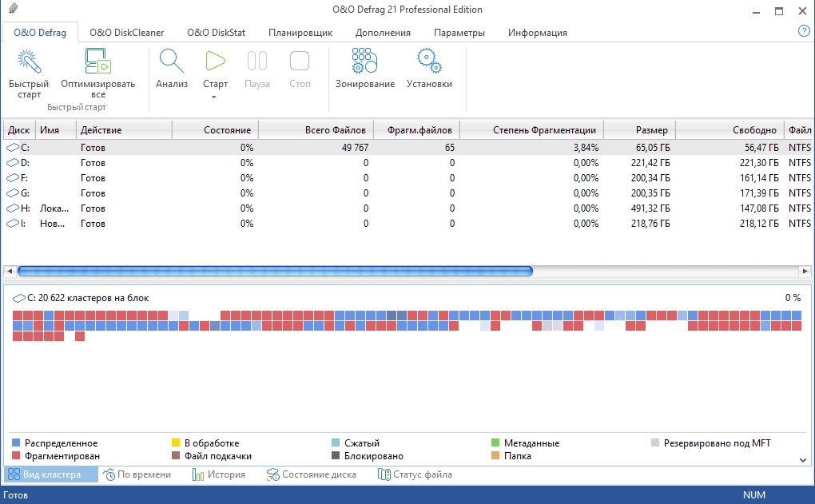
Task: Sort by Размер column header
Action: tap(638, 130)
